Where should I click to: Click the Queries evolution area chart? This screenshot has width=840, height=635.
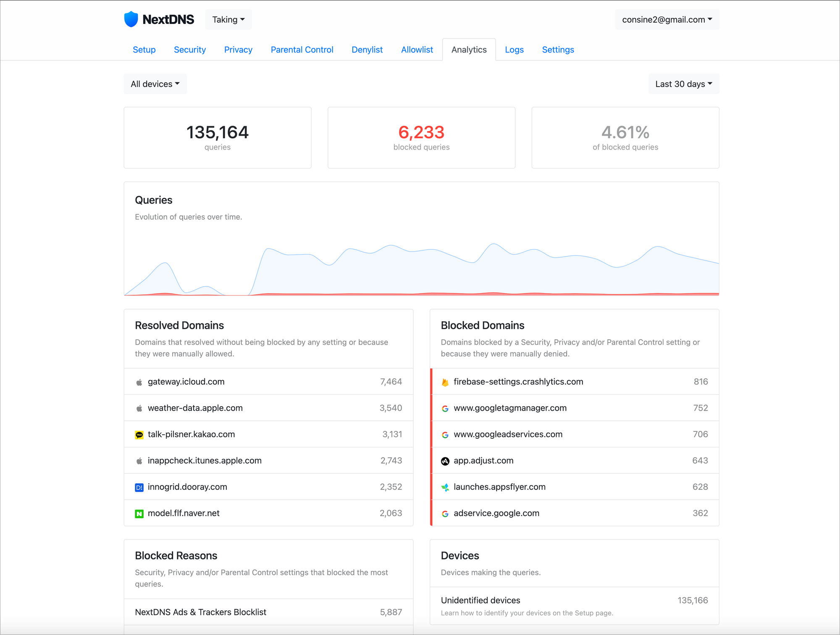(422, 269)
